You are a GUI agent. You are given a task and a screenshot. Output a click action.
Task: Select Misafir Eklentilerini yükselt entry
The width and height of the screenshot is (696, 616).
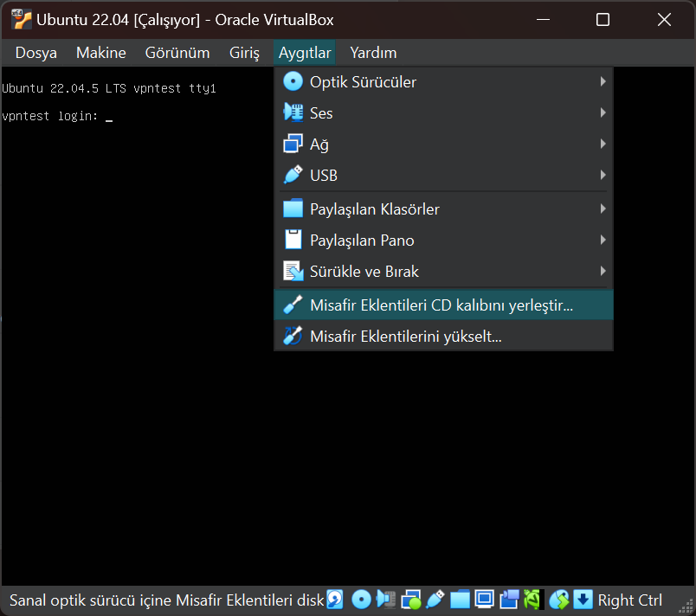coord(443,336)
